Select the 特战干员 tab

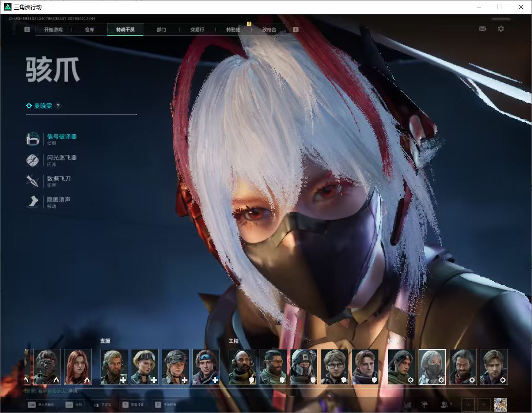click(125, 29)
